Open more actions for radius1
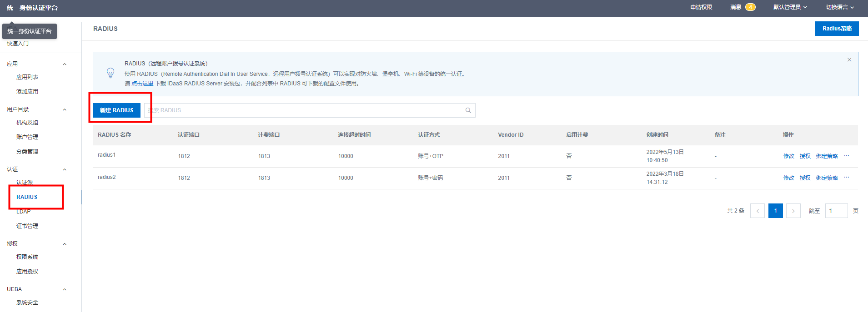Image resolution: width=868 pixels, height=312 pixels. point(846,156)
